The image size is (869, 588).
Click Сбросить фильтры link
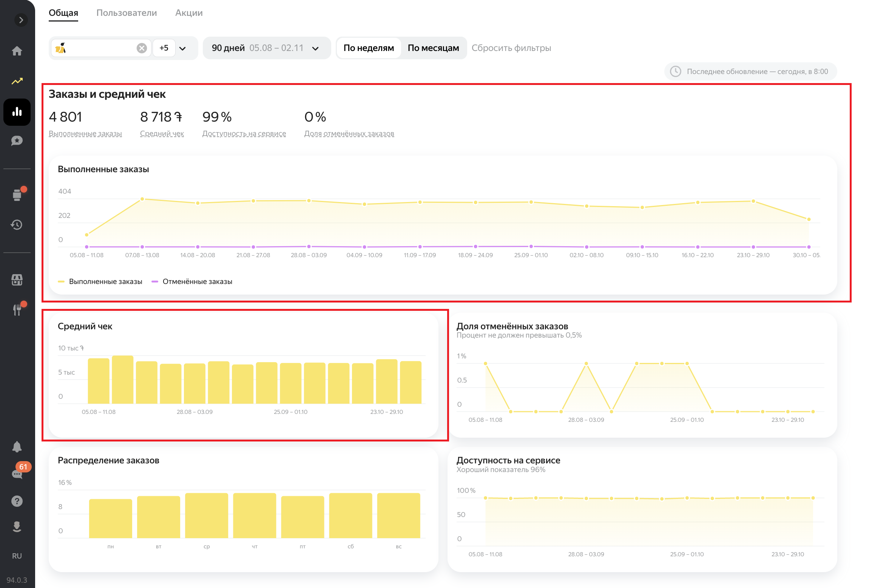coord(511,48)
